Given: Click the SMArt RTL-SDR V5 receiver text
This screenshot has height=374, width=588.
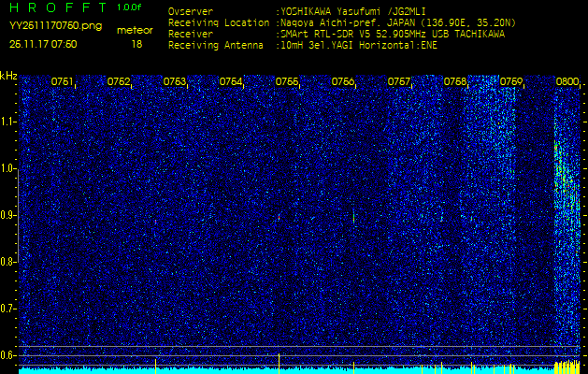Looking at the screenshot, I should [x=393, y=35].
